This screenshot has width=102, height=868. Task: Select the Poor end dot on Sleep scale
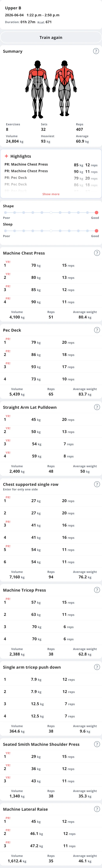tap(5, 231)
